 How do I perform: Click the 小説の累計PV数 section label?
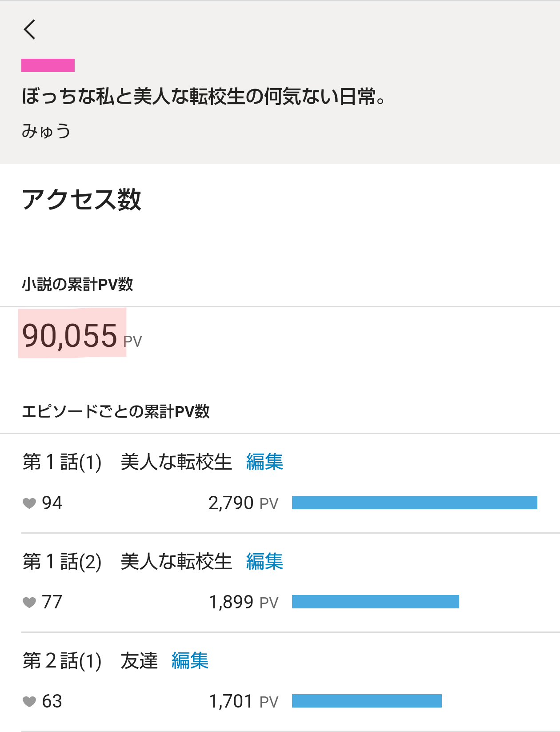pos(77,284)
